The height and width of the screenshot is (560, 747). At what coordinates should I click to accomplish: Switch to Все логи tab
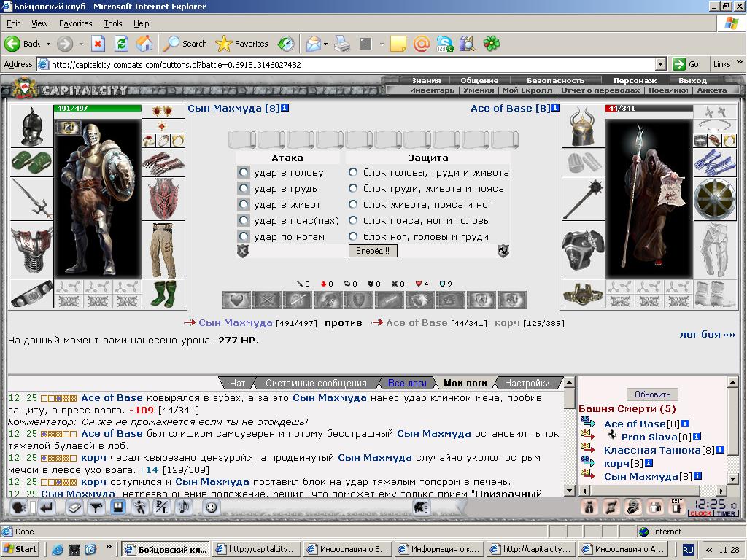click(407, 383)
